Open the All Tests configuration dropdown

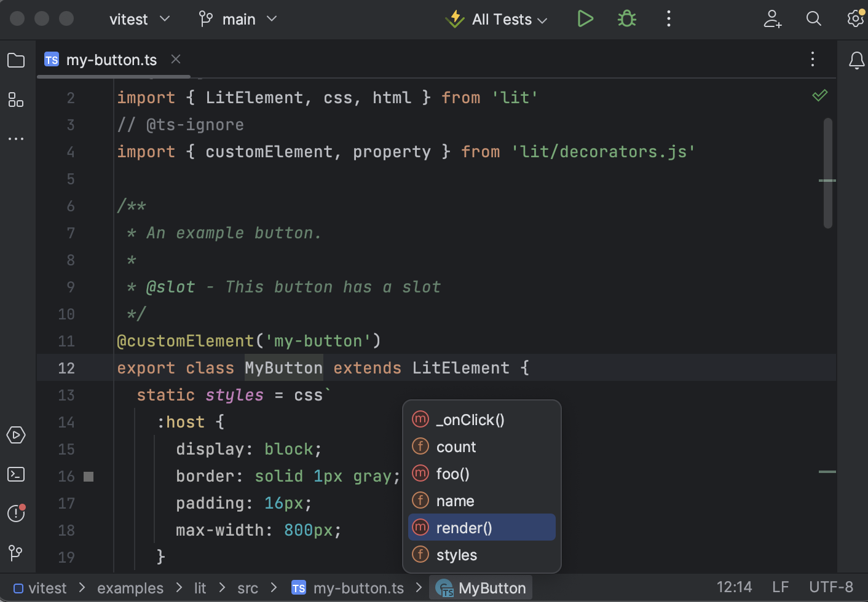tap(496, 19)
